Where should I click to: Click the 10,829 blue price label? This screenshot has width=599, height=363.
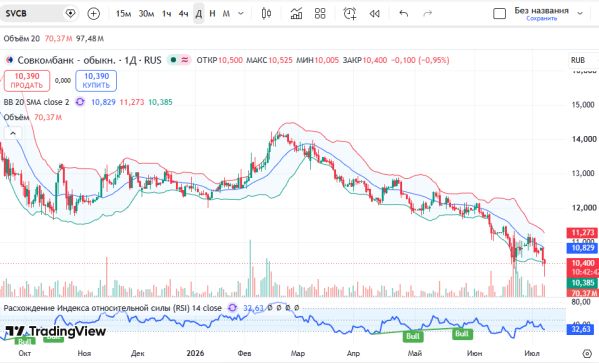tap(583, 248)
